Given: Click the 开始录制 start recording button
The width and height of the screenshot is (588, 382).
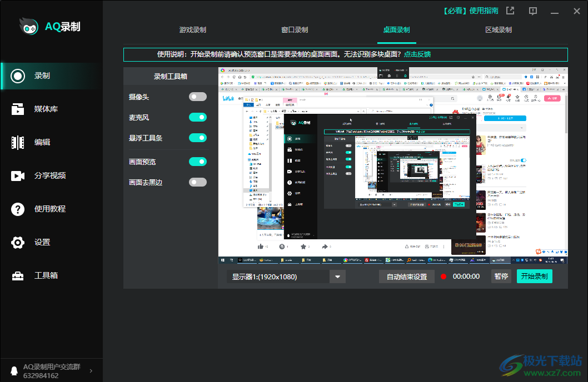Looking at the screenshot, I should tap(534, 276).
